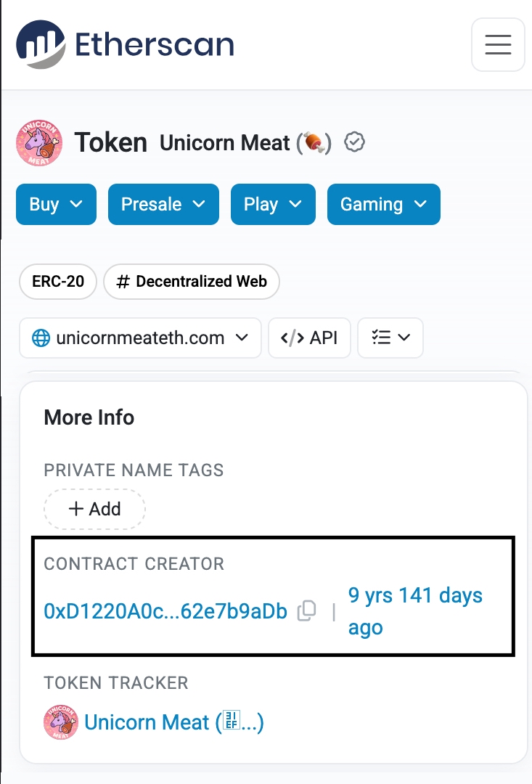Image resolution: width=532 pixels, height=784 pixels.
Task: Click the Unicorn Meat logo in Token Tracker
Action: point(61,722)
